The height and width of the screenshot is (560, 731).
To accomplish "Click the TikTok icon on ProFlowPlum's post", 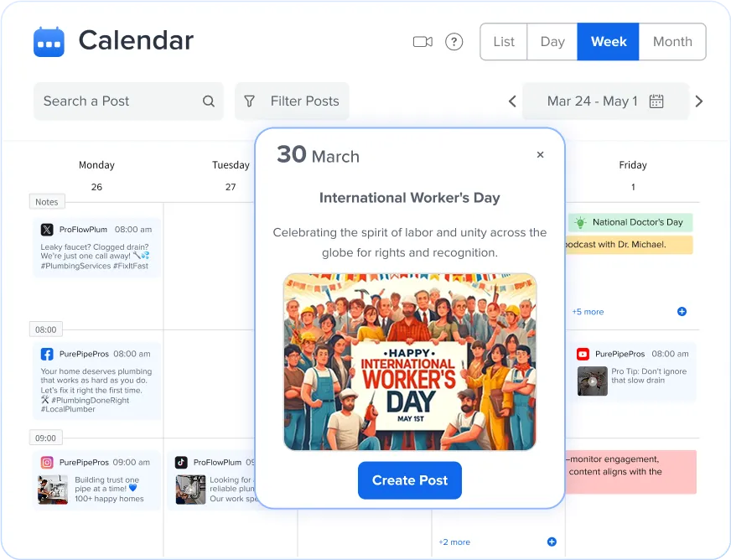I will [x=182, y=462].
